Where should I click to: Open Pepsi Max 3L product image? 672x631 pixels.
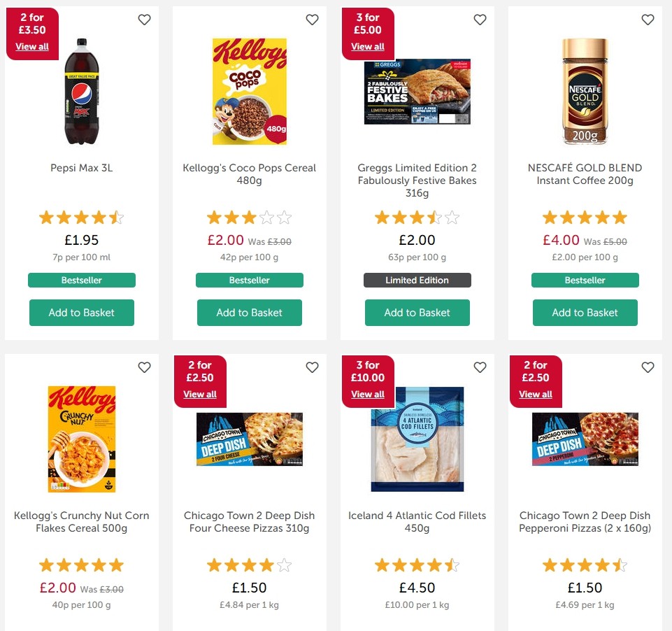82,91
